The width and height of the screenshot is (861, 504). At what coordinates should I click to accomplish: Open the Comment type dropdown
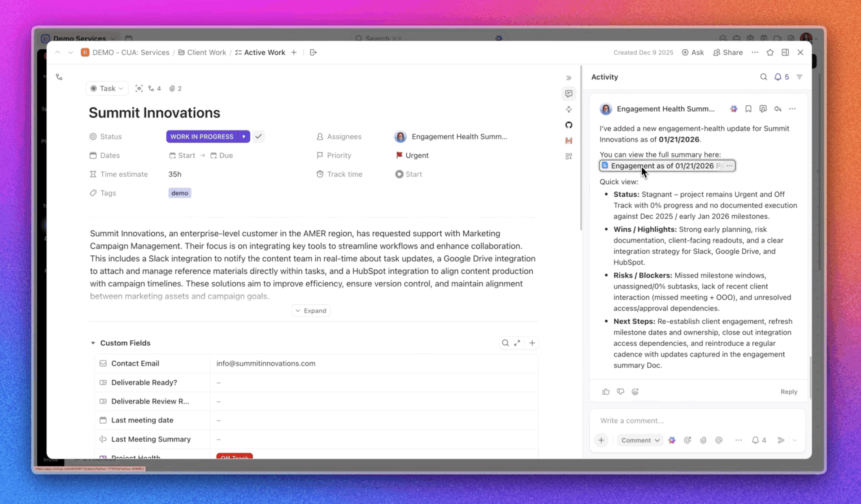(x=640, y=440)
